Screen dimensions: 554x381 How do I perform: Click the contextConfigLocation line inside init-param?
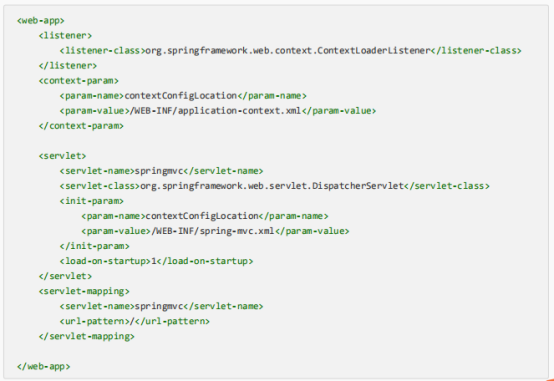tap(205, 216)
